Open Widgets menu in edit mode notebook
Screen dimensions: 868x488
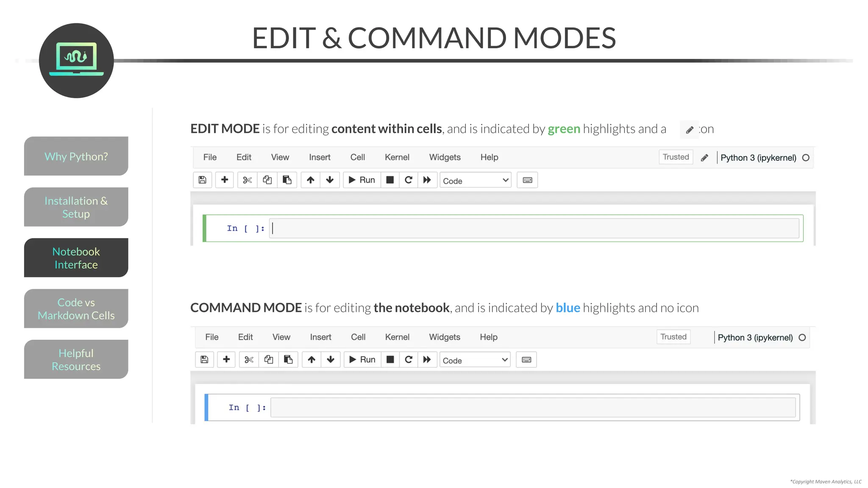pos(445,157)
